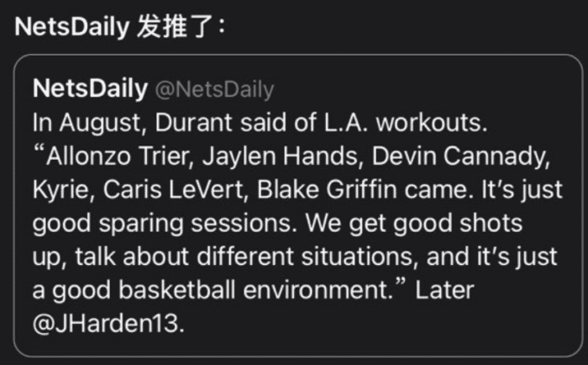The height and width of the screenshot is (365, 588).
Task: Open the @JHarden13 mention link
Action: point(106,324)
